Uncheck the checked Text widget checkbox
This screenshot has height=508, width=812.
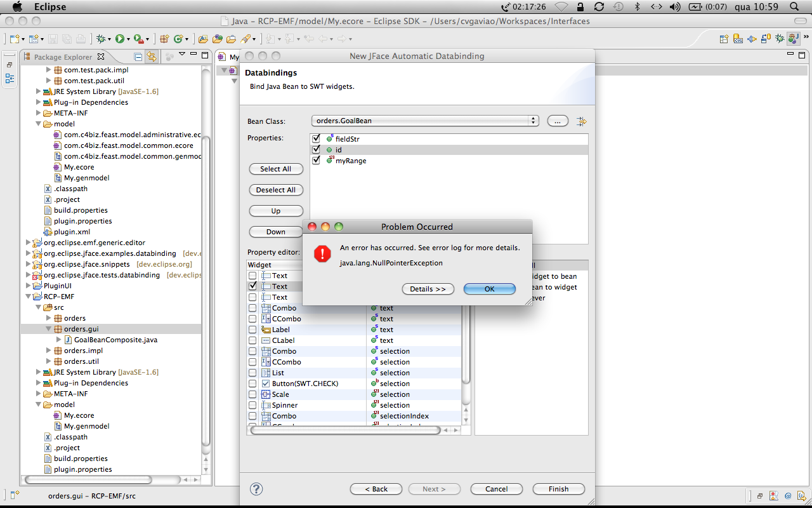tap(252, 286)
